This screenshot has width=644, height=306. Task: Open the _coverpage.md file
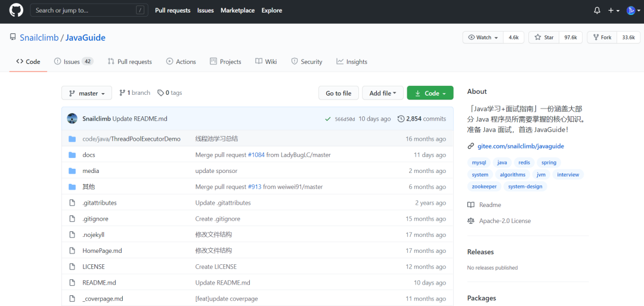103,299
